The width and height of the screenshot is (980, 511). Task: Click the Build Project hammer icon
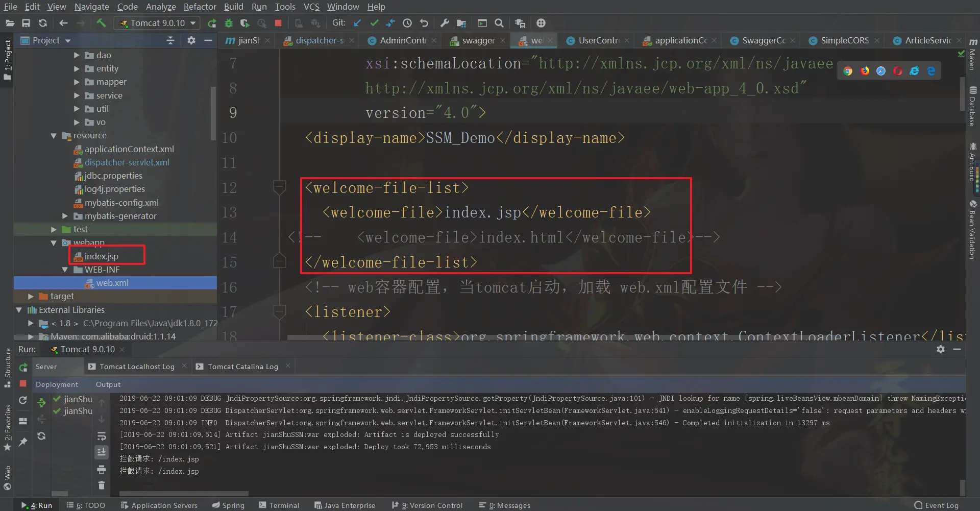tap(101, 23)
